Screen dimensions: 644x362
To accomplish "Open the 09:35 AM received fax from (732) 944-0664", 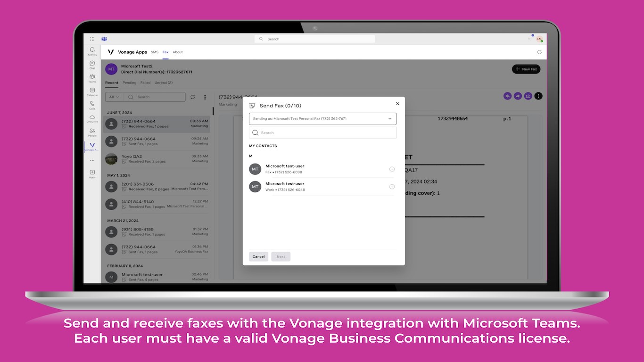I will (157, 124).
